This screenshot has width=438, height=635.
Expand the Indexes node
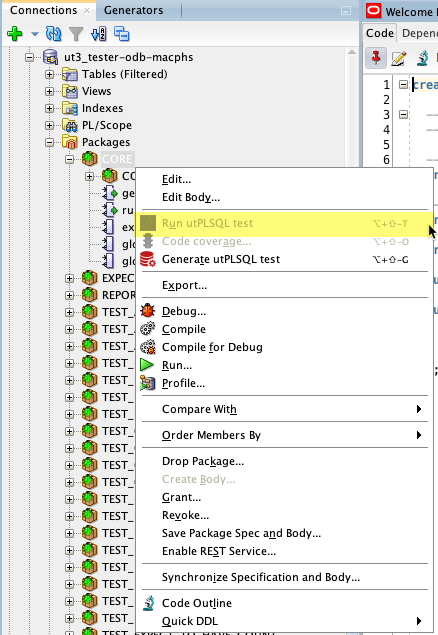click(x=49, y=108)
